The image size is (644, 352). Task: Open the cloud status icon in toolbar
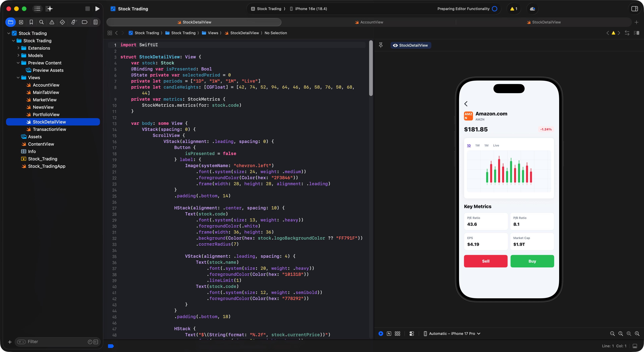(x=532, y=9)
